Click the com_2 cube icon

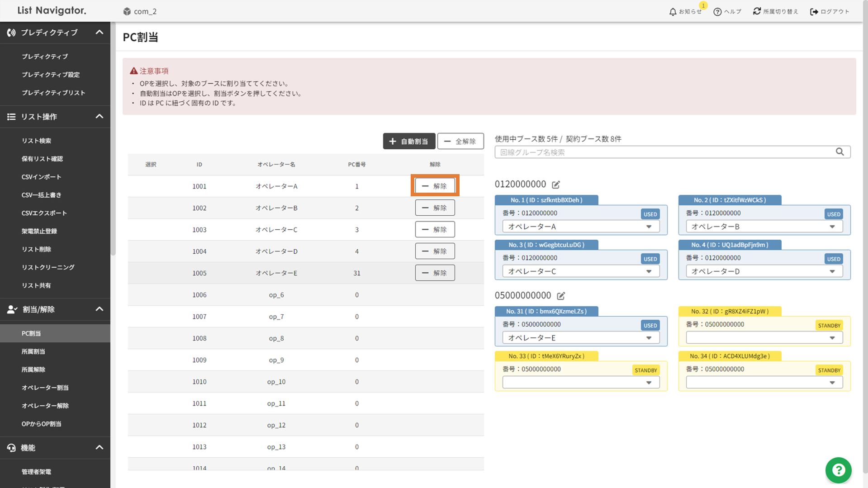coord(127,11)
